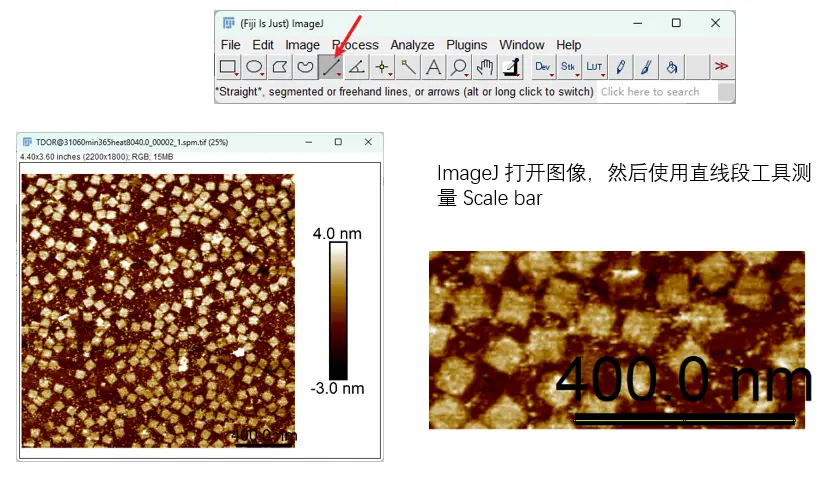The image size is (817, 477).
Task: Select the Color picker tool
Action: point(511,67)
